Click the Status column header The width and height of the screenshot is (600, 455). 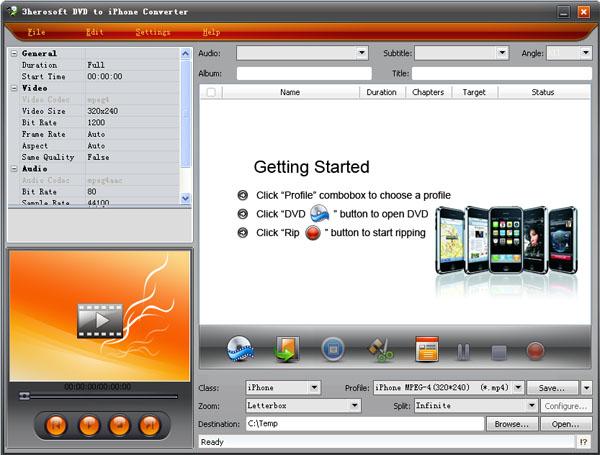[543, 92]
